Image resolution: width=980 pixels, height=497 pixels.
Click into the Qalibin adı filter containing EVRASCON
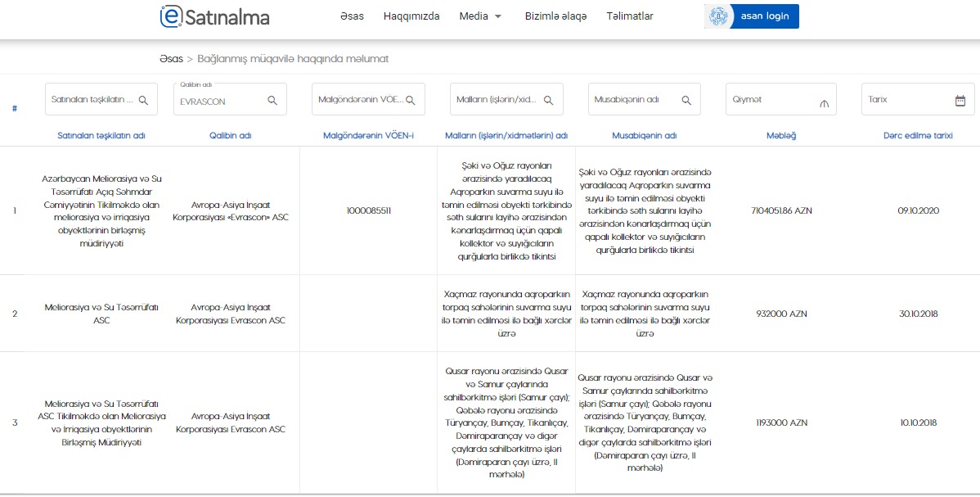(230, 100)
